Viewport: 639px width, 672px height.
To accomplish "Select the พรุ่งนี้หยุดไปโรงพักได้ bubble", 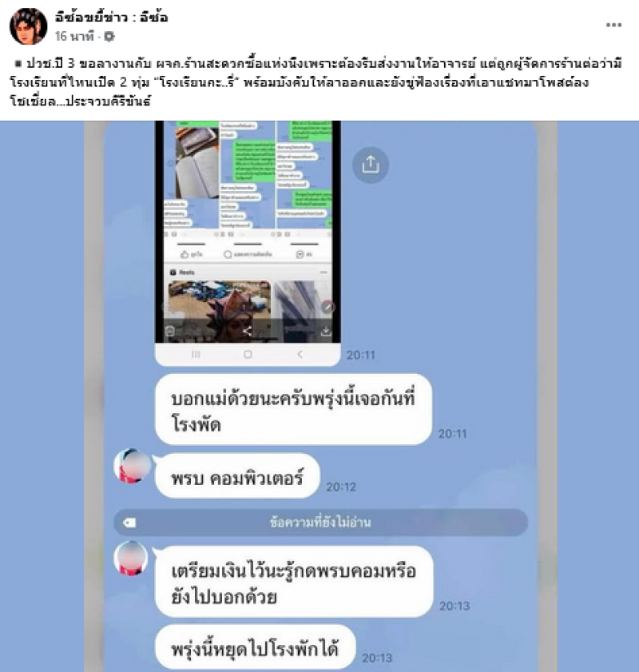I will click(256, 646).
